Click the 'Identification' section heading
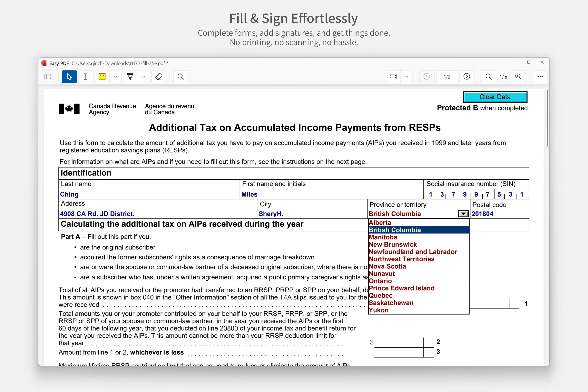Screen dimensions: 588x392 tap(86, 173)
